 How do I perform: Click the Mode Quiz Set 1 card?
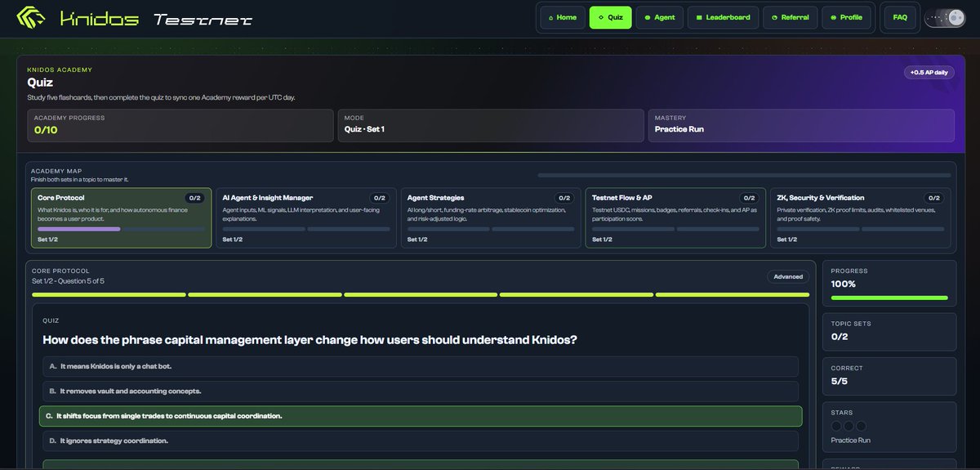pyautogui.click(x=490, y=125)
